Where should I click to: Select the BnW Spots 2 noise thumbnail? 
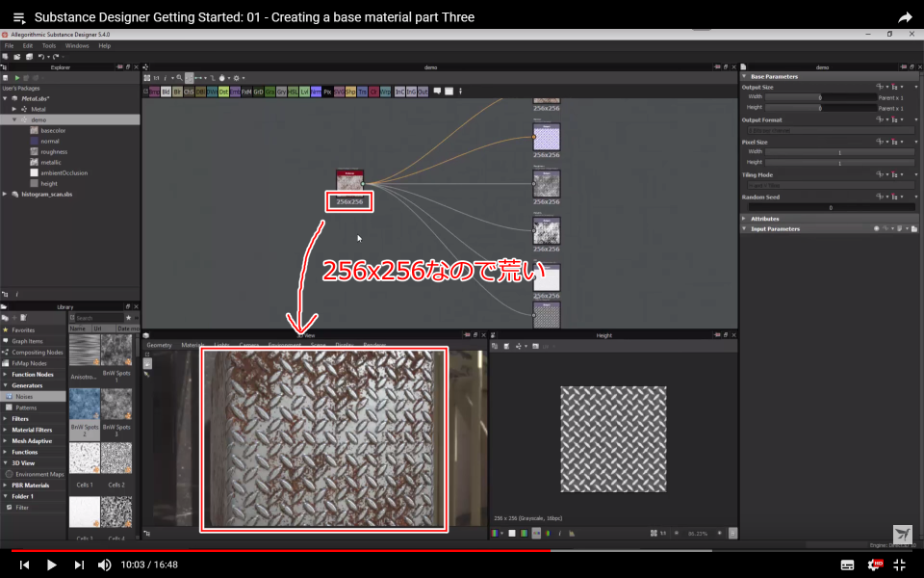pos(85,404)
